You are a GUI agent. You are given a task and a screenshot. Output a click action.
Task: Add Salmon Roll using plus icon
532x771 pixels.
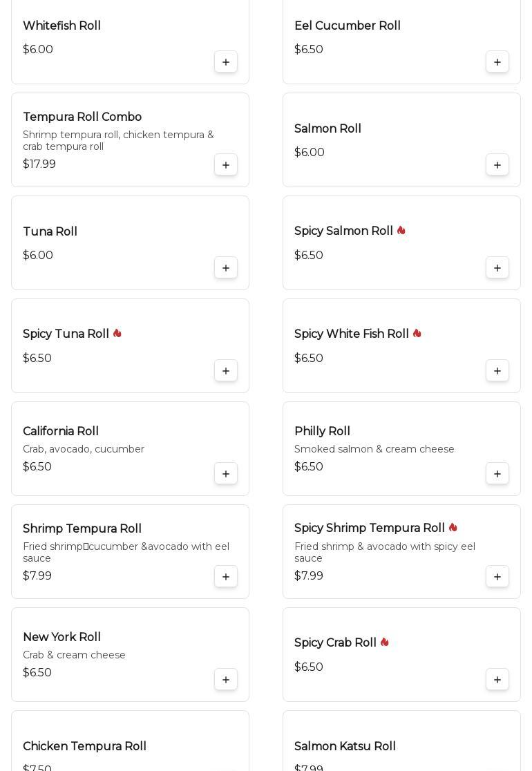click(x=497, y=165)
